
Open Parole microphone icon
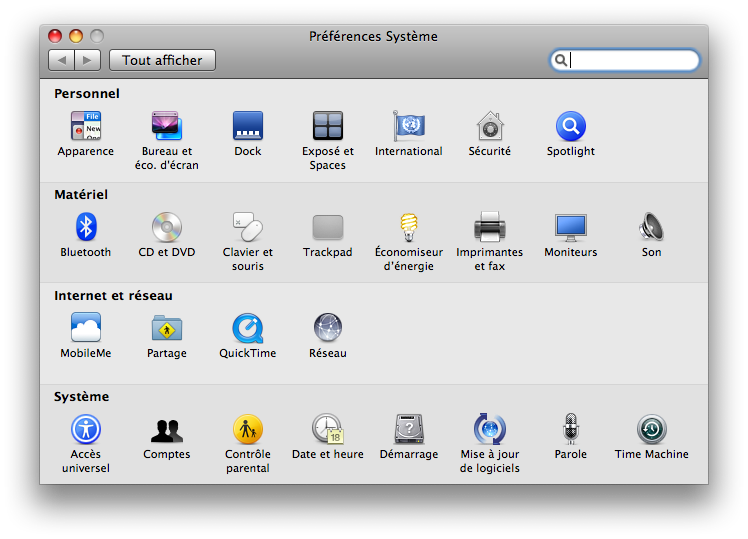571,429
